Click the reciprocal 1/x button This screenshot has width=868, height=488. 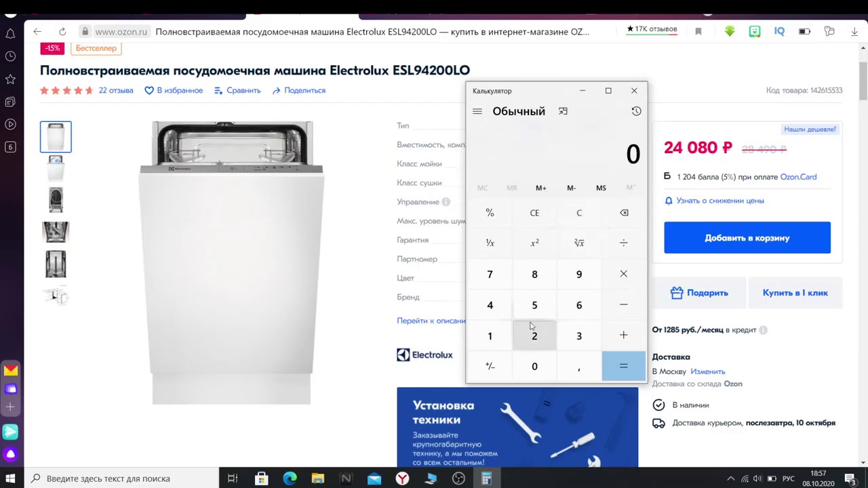[x=490, y=243]
